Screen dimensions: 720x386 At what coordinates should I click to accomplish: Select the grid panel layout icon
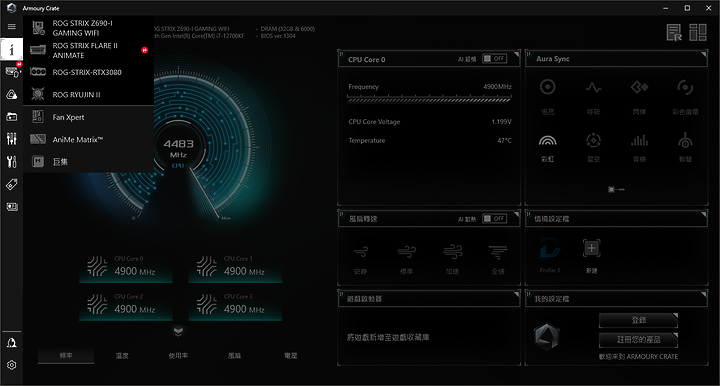click(698, 33)
